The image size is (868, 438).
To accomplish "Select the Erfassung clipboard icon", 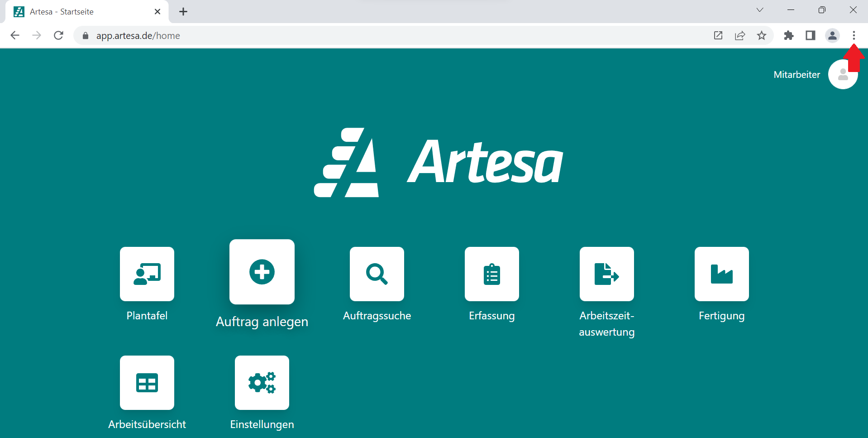I will [492, 274].
